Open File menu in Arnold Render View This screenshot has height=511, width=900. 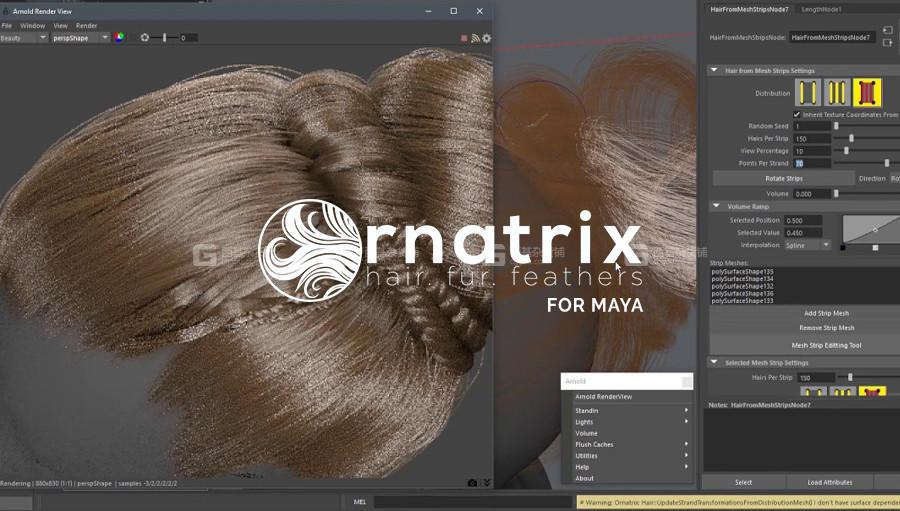[x=7, y=26]
